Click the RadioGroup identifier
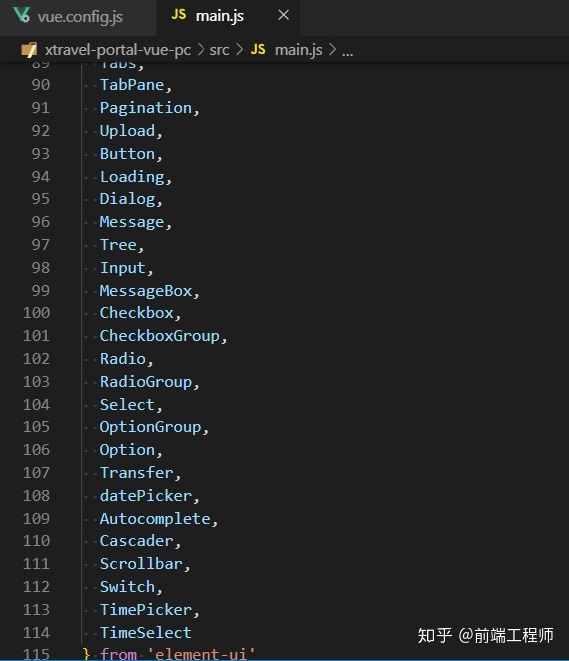 pyautogui.click(x=145, y=382)
